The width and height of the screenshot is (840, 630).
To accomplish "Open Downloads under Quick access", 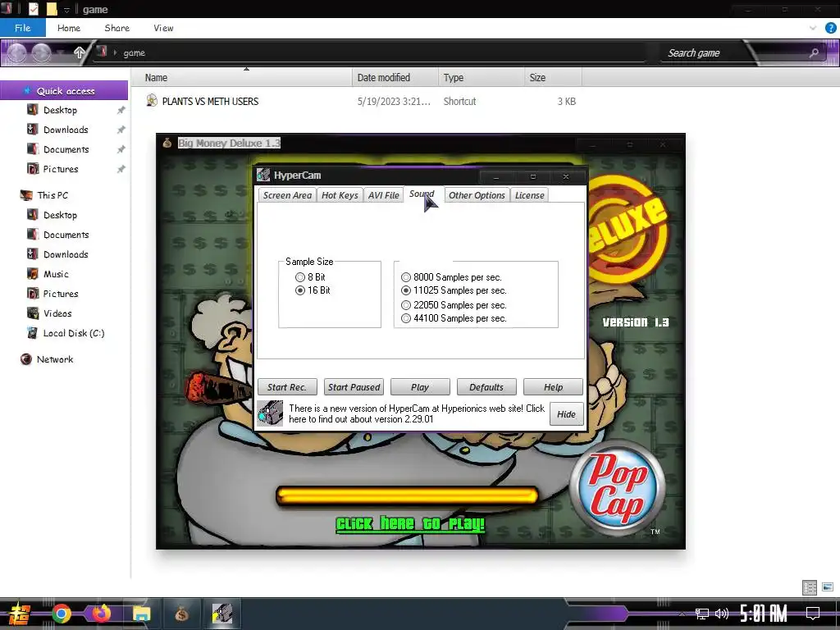I will tap(66, 130).
